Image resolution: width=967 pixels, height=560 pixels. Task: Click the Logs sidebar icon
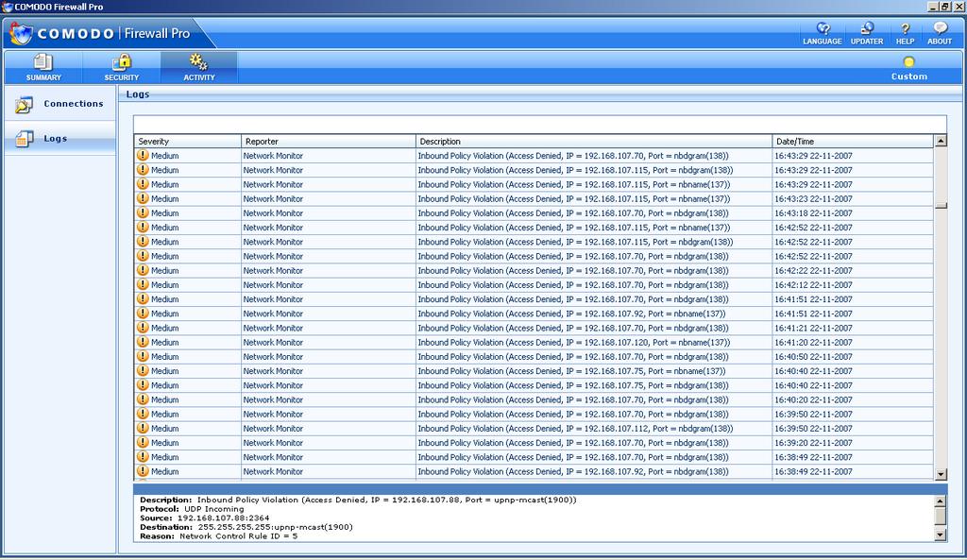pos(24,139)
